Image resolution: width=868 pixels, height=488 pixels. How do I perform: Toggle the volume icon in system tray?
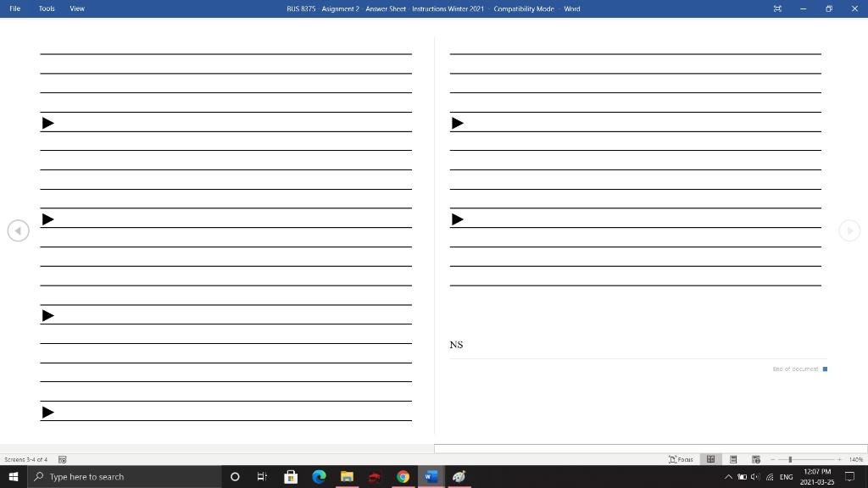tap(754, 477)
